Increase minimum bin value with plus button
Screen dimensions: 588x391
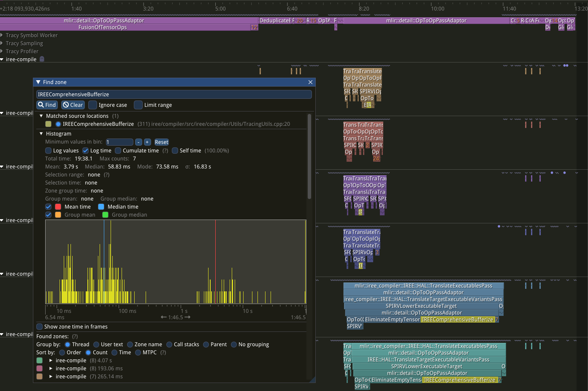pos(147,142)
